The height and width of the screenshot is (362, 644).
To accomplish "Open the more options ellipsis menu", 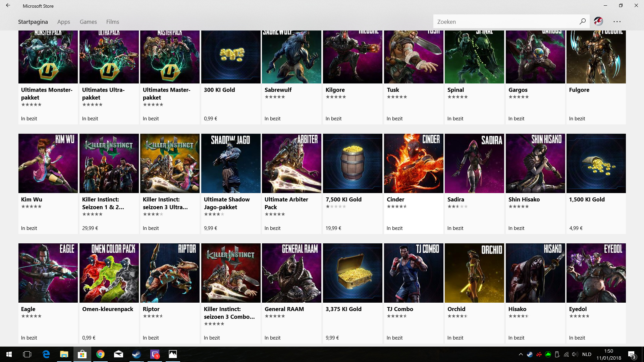I will point(617,21).
